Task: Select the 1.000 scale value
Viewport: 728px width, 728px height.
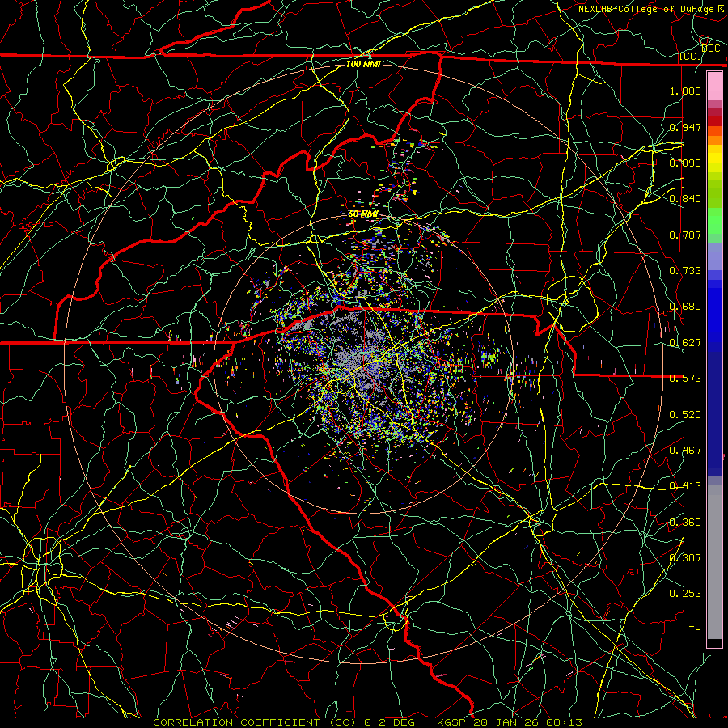Action: (685, 91)
